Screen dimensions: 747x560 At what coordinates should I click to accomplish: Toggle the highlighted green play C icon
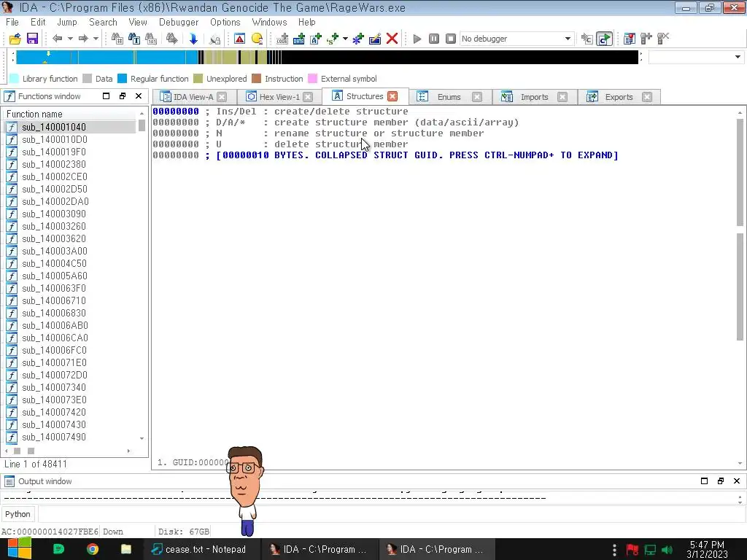(604, 39)
